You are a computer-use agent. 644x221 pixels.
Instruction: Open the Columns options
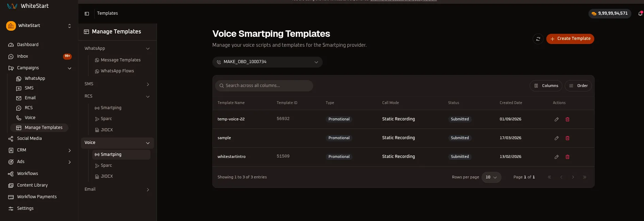546,86
